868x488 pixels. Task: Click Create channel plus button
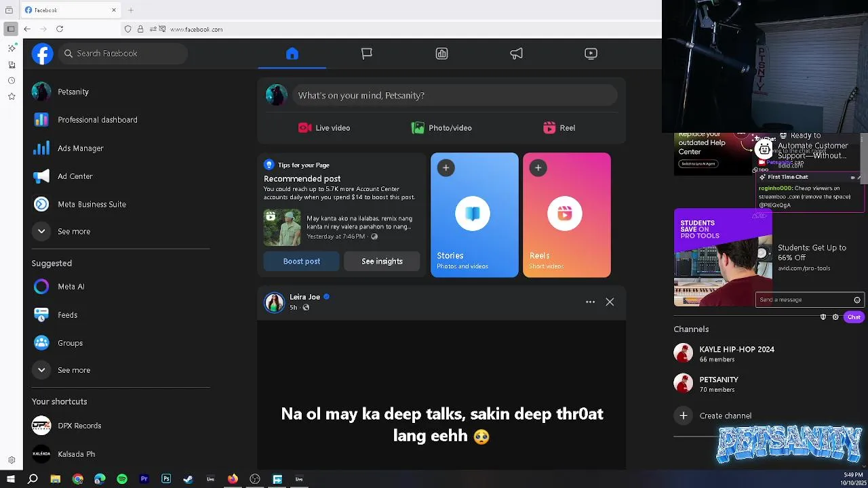click(684, 415)
